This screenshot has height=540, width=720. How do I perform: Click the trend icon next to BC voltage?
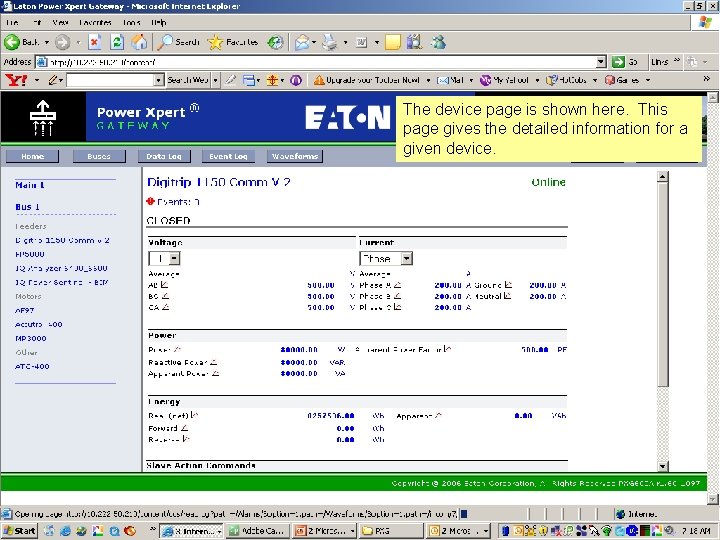pyautogui.click(x=165, y=296)
